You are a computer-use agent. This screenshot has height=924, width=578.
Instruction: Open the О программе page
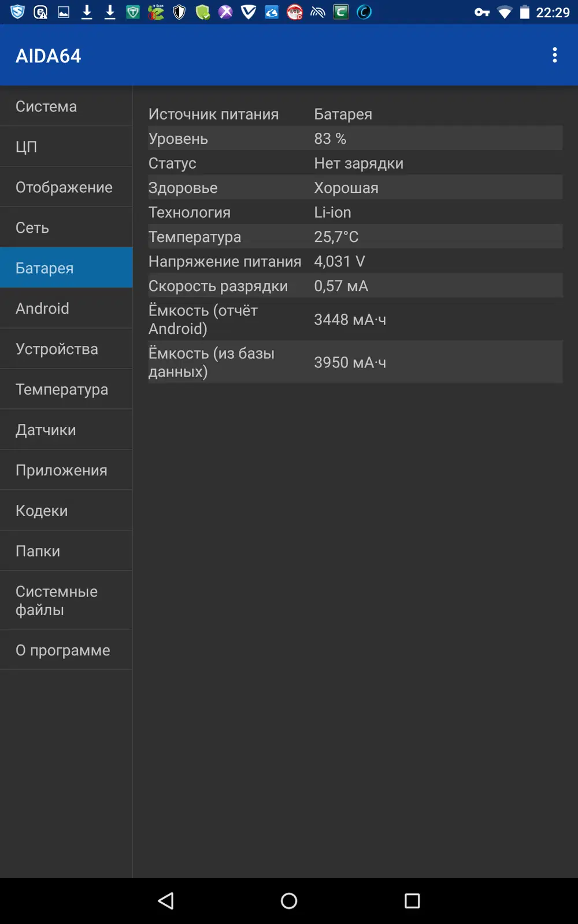point(66,650)
